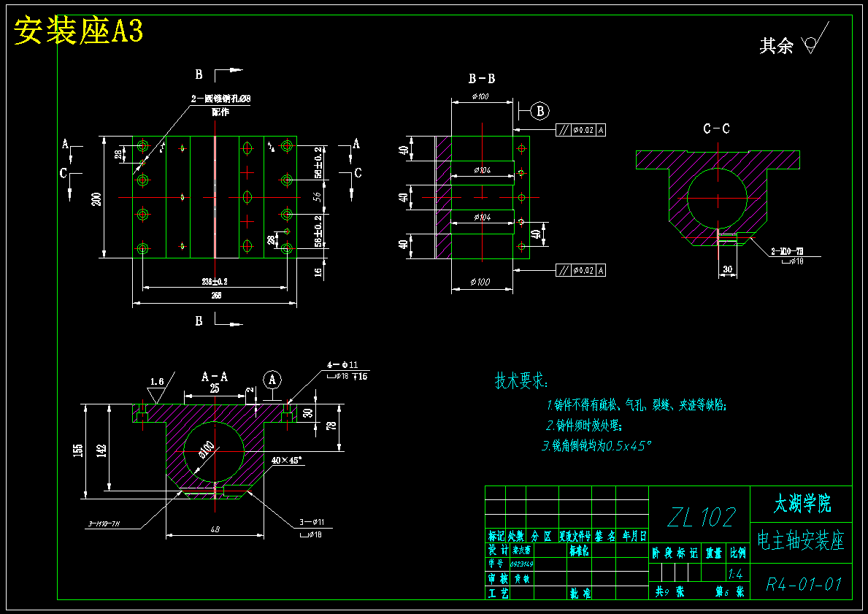
Task: Click the "268" overall width dimension
Action: 216,296
